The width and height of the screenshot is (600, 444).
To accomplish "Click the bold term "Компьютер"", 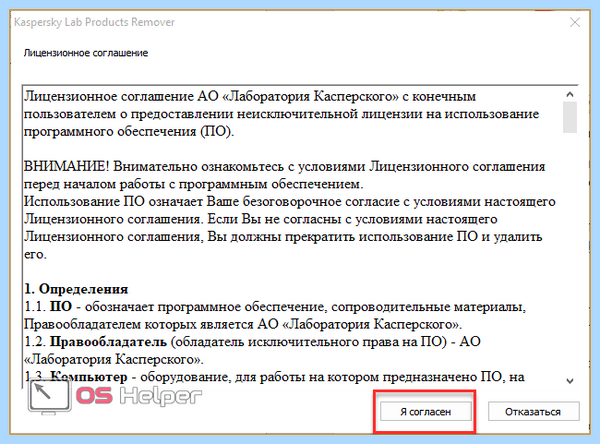I will point(88,377).
